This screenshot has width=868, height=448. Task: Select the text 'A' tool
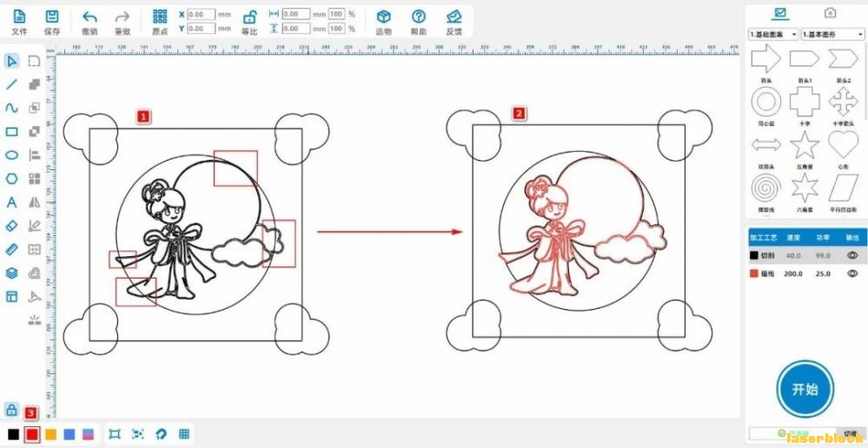(11, 202)
